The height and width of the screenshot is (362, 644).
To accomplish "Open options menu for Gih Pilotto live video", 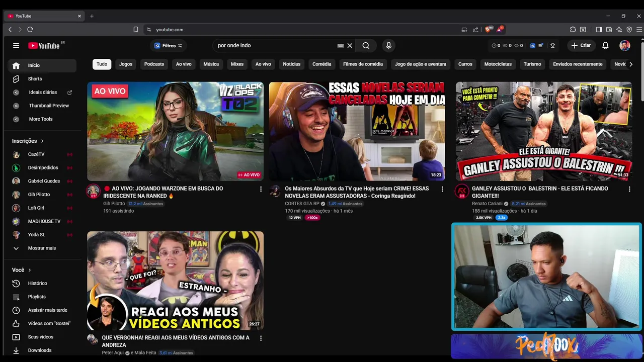I will (x=261, y=189).
